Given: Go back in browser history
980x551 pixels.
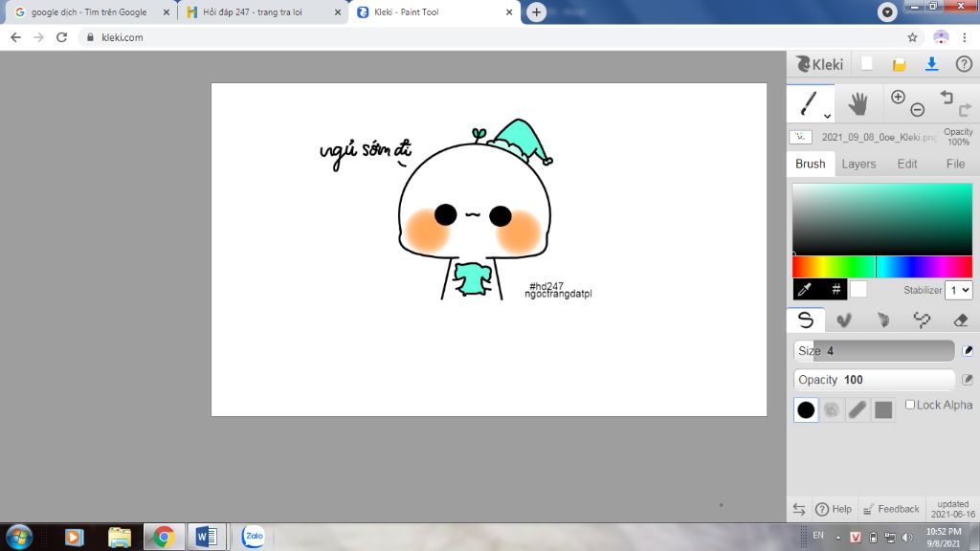Looking at the screenshot, I should 15,37.
